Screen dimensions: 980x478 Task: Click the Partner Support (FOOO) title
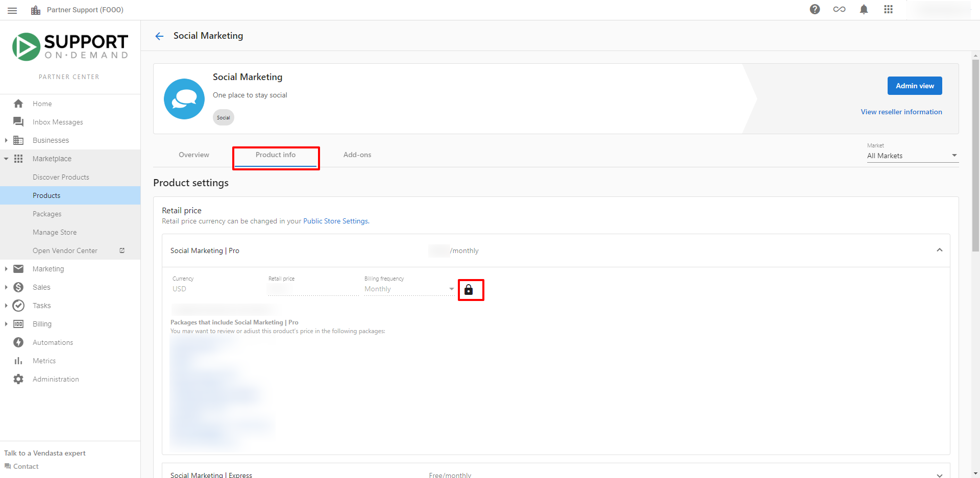[85, 10]
